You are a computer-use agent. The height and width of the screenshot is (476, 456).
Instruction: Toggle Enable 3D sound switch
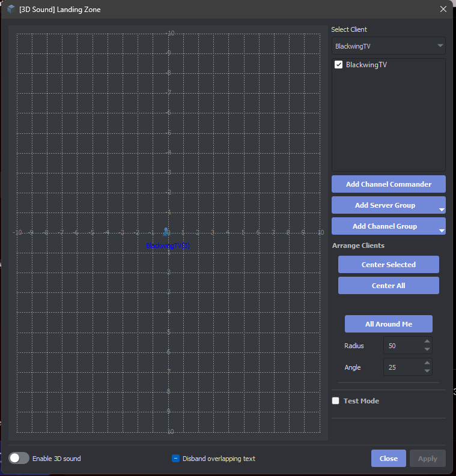click(19, 458)
